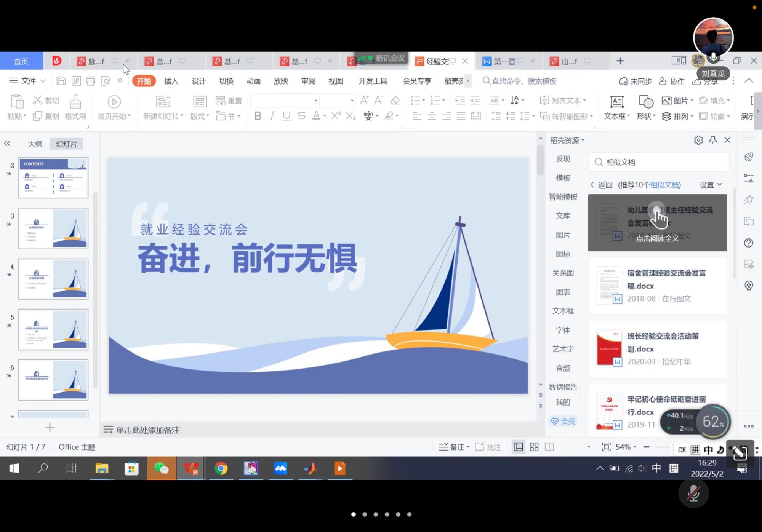Expand the 文件 menu arrow
762x532 pixels.
43,81
